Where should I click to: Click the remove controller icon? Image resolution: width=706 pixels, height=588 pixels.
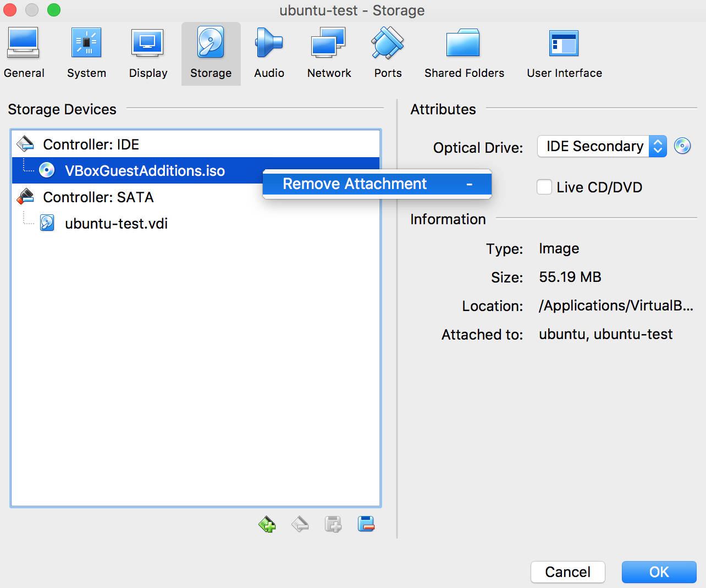click(x=300, y=524)
